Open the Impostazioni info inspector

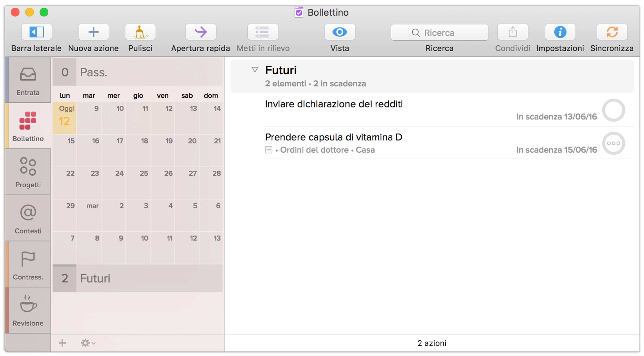(x=560, y=32)
